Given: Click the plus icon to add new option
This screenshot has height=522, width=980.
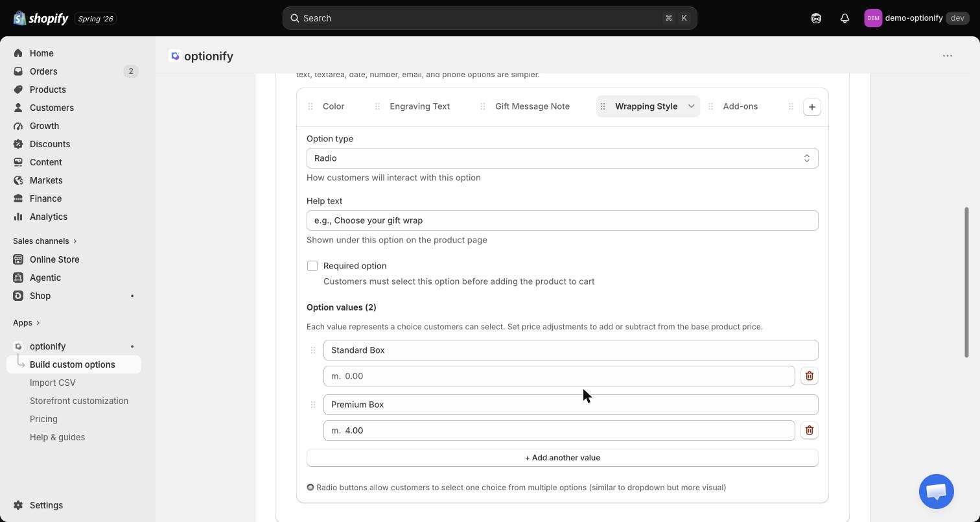Looking at the screenshot, I should tap(812, 106).
